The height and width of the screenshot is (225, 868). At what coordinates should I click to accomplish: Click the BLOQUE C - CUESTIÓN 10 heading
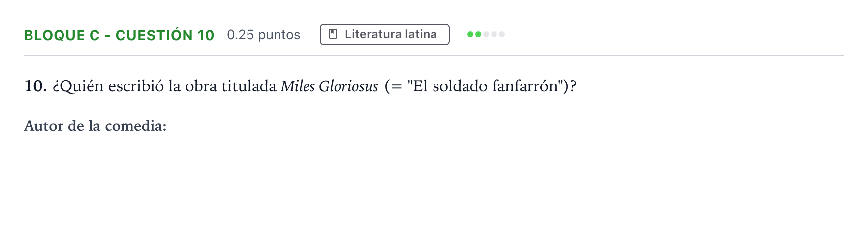point(119,35)
